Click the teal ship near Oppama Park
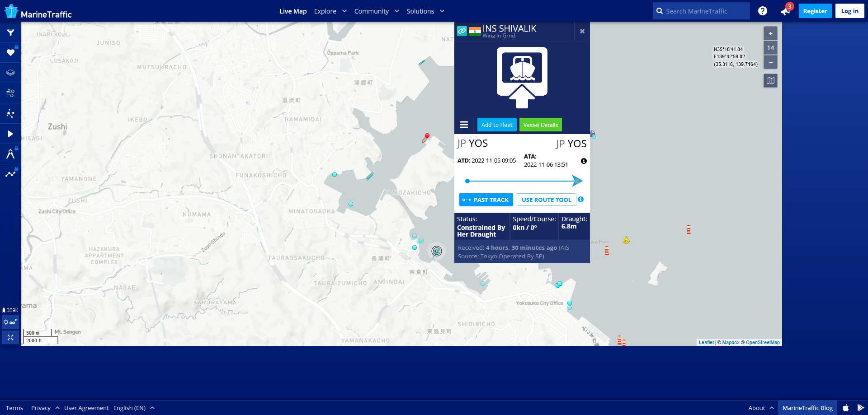868x415 pixels. pyautogui.click(x=422, y=62)
